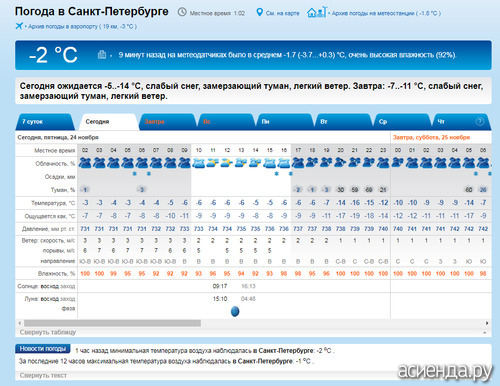The width and height of the screenshot is (500, 386).
Task: Open the См. на карте link
Action: click(x=282, y=13)
